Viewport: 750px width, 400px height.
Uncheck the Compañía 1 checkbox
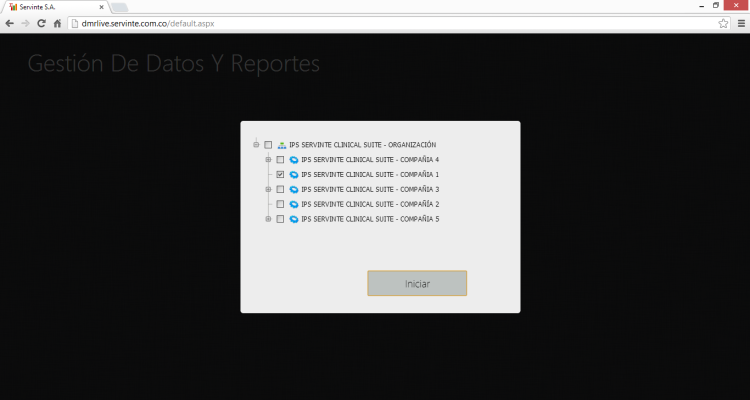pos(280,175)
